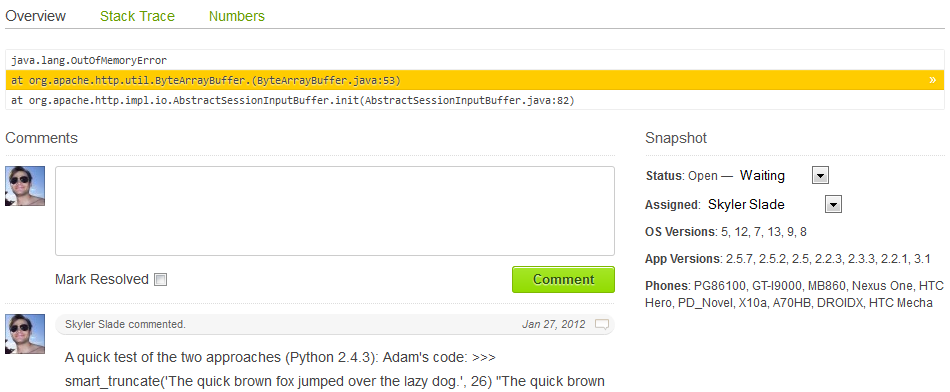Select the highlighted ByteArrayBuffer.java:53 stack line
This screenshot has width=950, height=392.
[474, 80]
